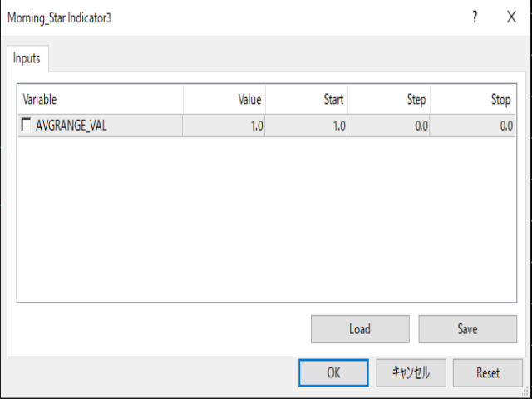Reset inputs with the Reset button
Screen dimensions: 532x399
tap(488, 373)
